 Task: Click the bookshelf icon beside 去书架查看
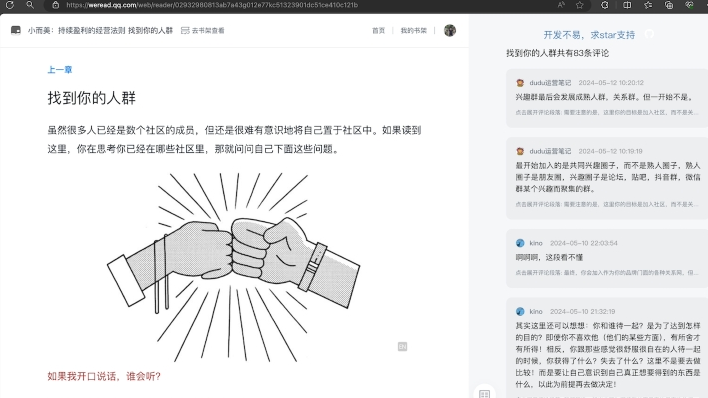coord(185,31)
